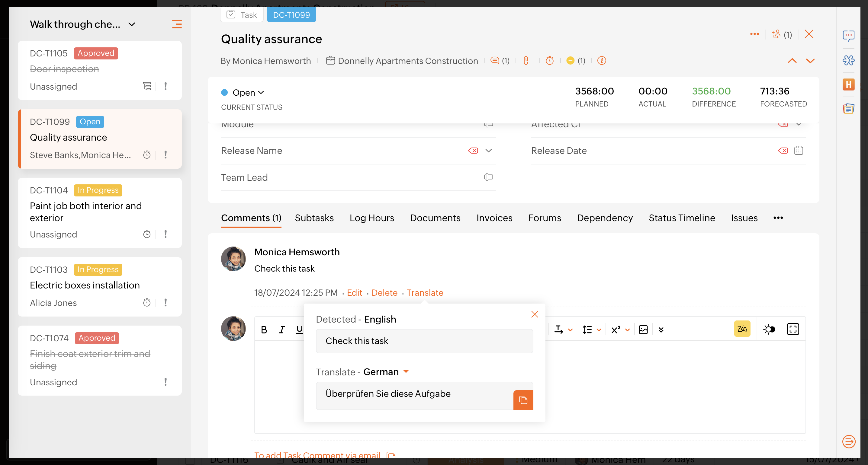Viewport: 868px width, 465px height.
Task: Toggle dark mode in comment editor
Action: click(769, 329)
